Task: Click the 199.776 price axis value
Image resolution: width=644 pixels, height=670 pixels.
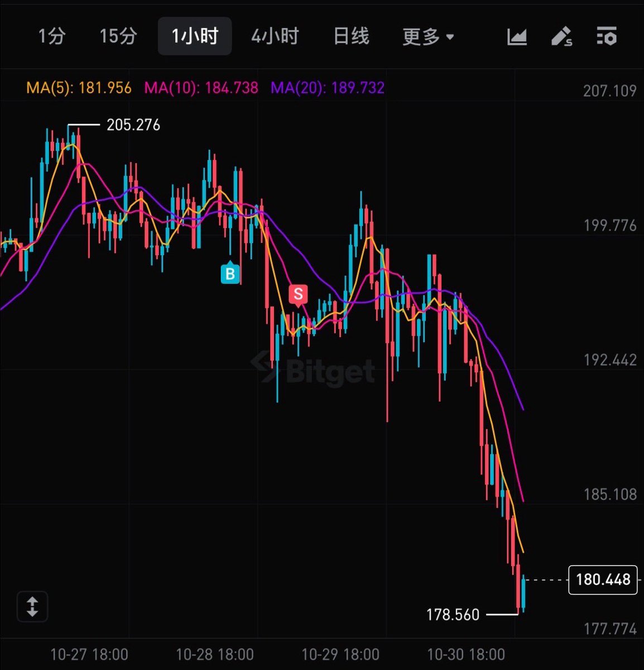Action: pos(610,226)
